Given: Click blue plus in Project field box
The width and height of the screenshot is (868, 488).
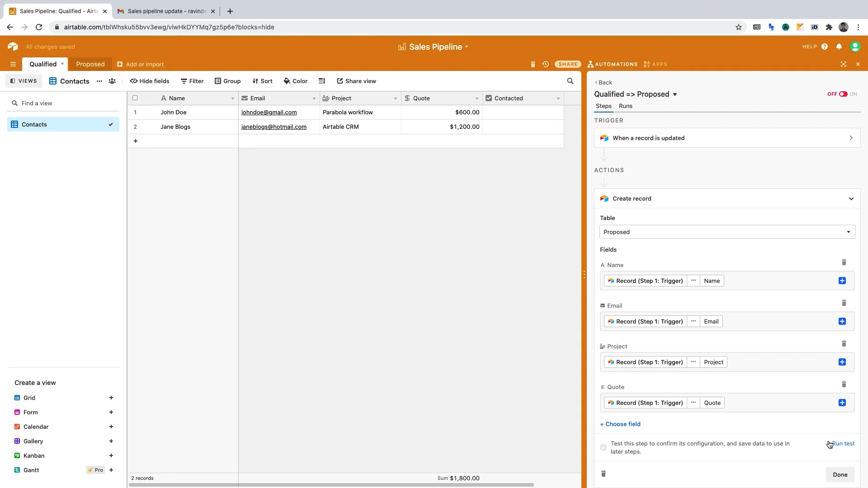Looking at the screenshot, I should [x=842, y=362].
